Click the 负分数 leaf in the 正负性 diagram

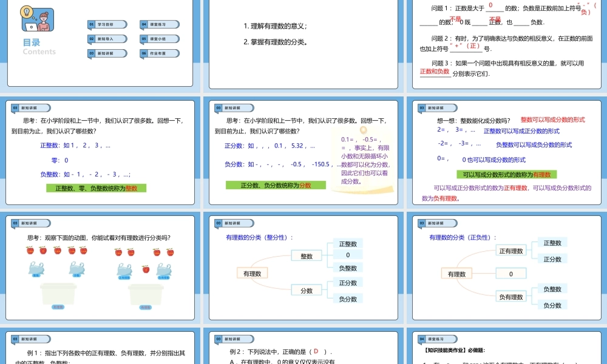click(552, 305)
